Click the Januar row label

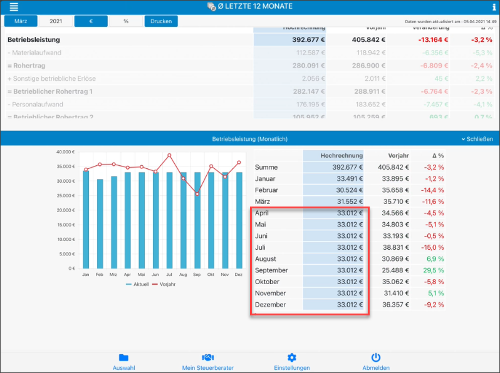265,179
